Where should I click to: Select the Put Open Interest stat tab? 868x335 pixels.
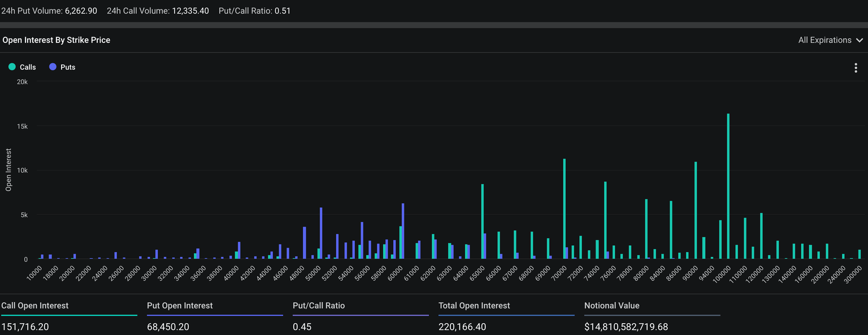coord(180,306)
